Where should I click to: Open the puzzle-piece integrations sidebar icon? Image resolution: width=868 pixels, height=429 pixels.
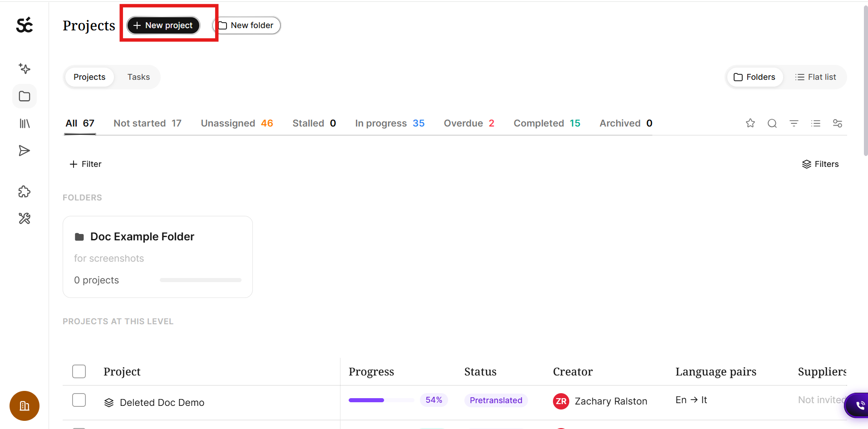click(x=25, y=192)
